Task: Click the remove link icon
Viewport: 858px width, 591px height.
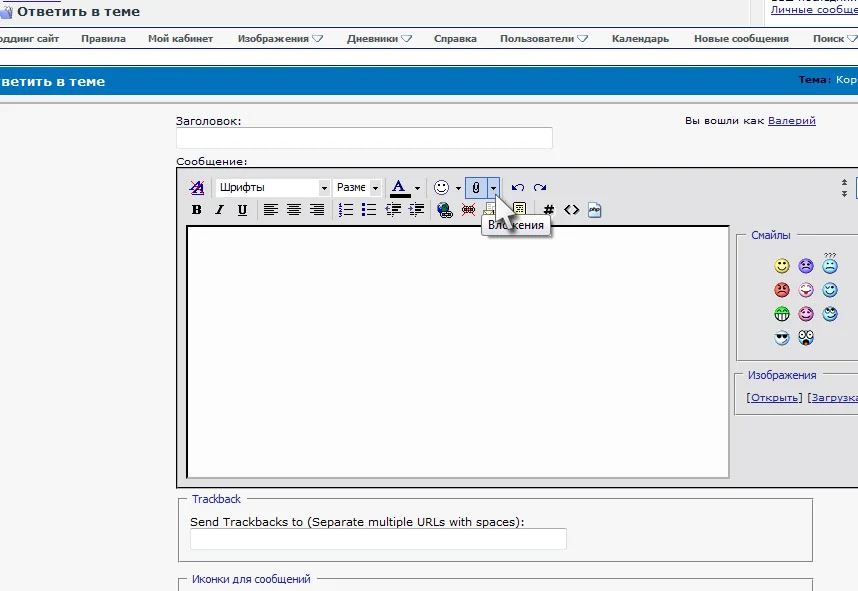Action: click(x=468, y=210)
